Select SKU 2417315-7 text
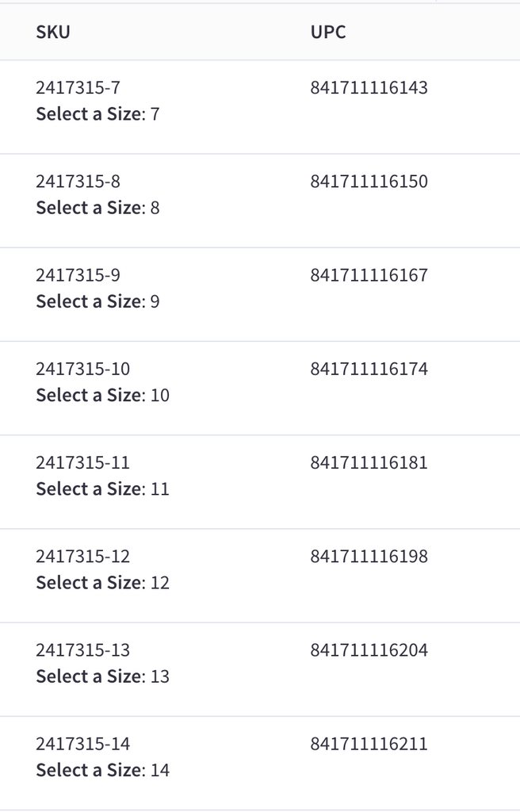 (78, 87)
